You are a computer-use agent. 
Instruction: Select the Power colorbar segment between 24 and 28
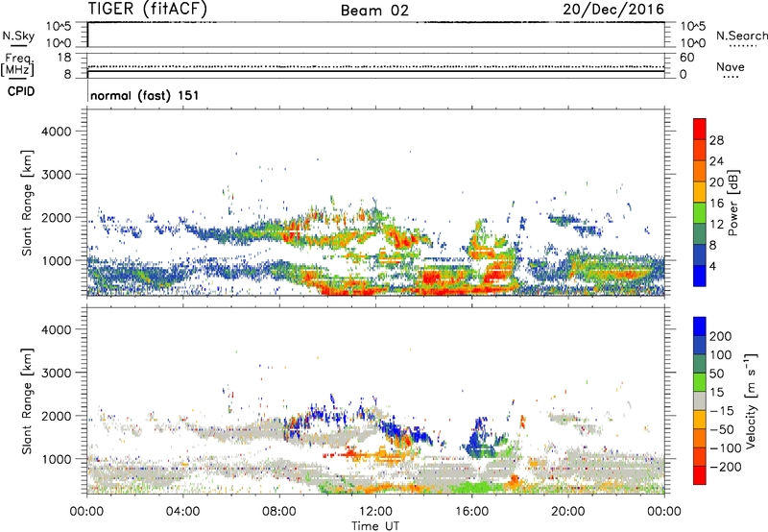pos(700,151)
